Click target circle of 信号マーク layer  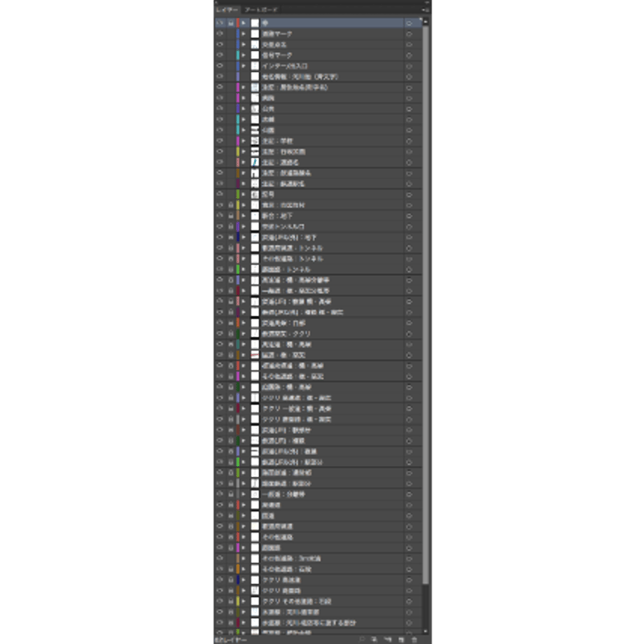[409, 55]
